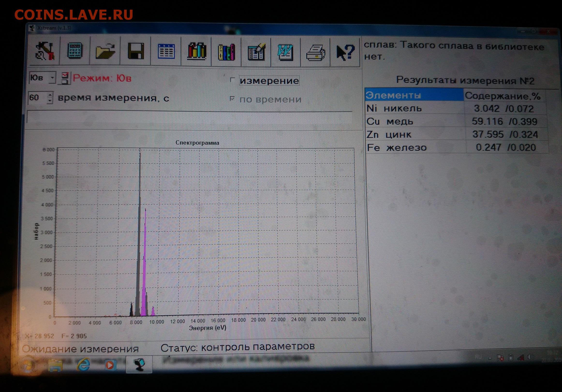Open the blue table grid icon
This screenshot has width=562, height=392.
[166, 51]
